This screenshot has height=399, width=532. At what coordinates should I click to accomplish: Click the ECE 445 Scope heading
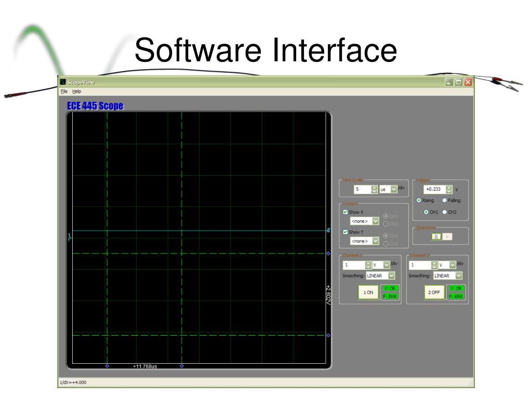[95, 106]
